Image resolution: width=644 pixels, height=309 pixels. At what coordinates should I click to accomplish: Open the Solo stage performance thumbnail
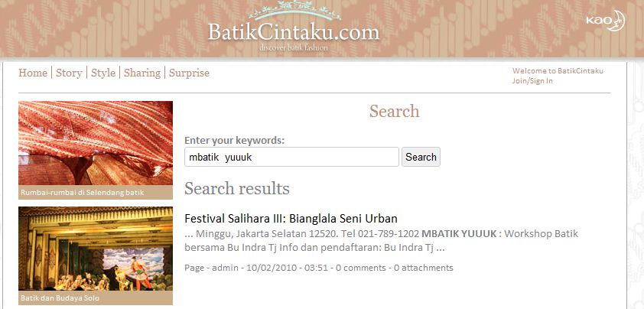(x=96, y=249)
